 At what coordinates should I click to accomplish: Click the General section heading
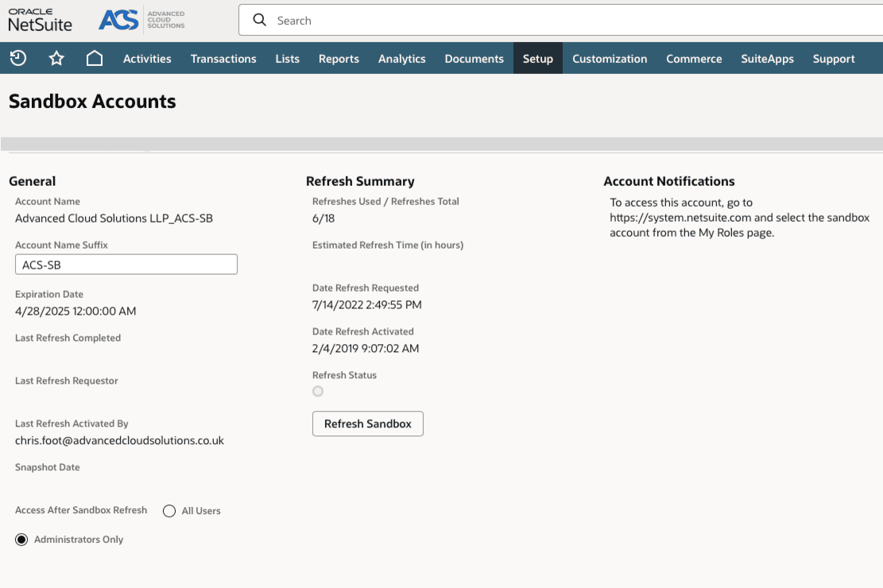pos(32,181)
